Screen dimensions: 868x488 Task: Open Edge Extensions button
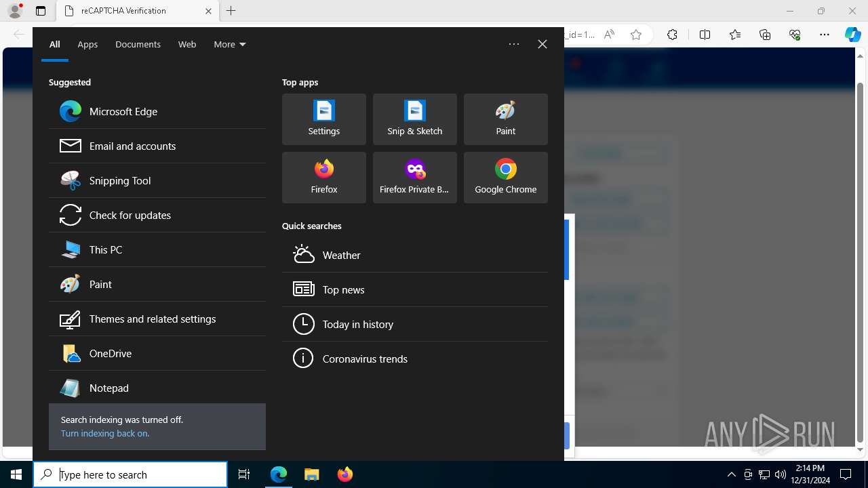click(x=672, y=35)
